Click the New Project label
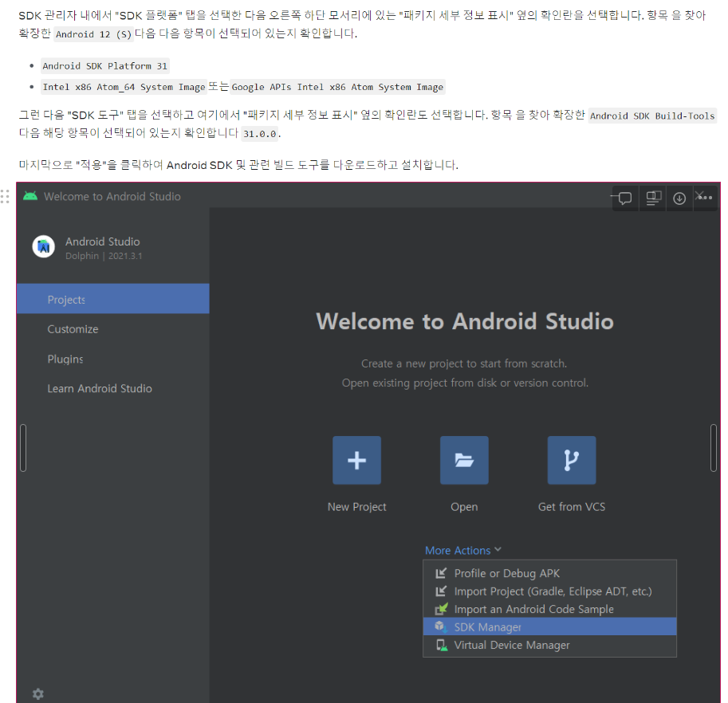The width and height of the screenshot is (728, 703). point(356,507)
